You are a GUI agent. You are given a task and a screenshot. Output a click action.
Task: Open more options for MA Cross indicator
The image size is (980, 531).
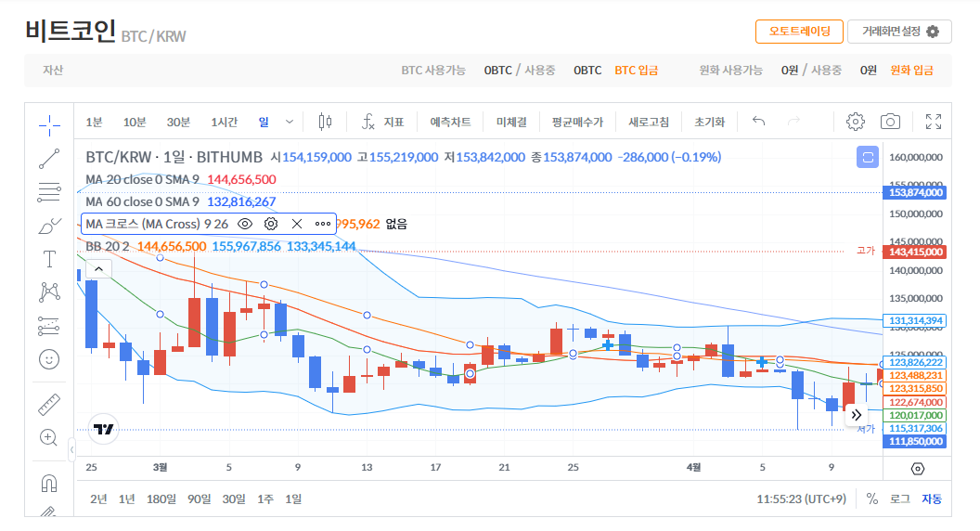click(323, 224)
